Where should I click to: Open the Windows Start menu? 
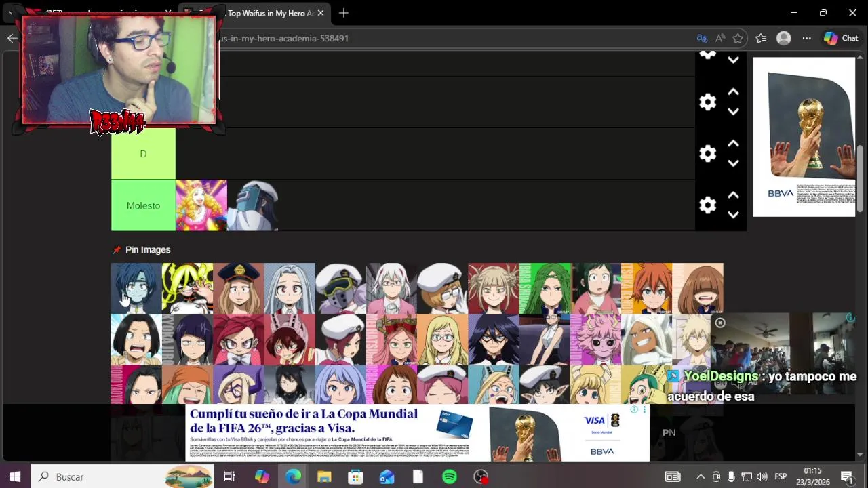coord(15,476)
